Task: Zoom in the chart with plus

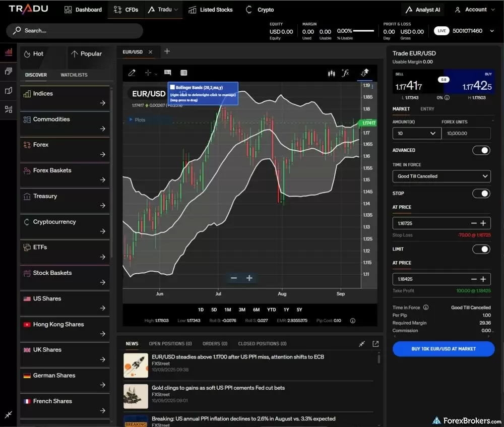Action: (249, 278)
